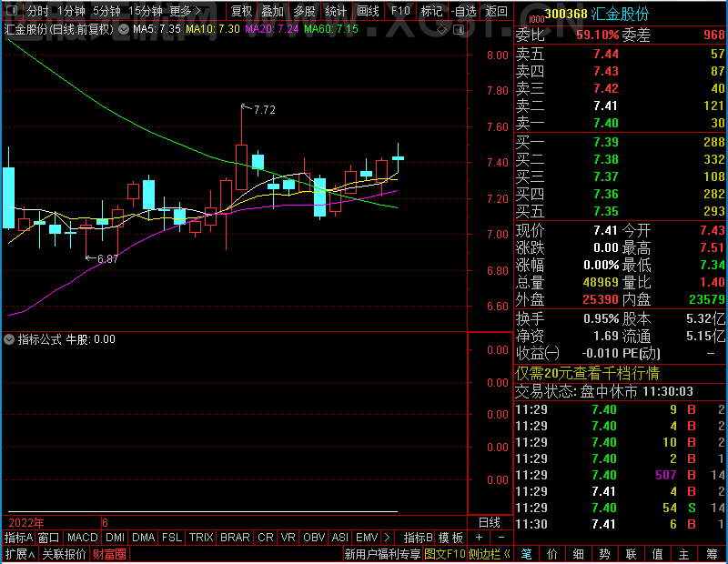Image resolution: width=728 pixels, height=564 pixels.
Task: Select the 主 main-funds tab
Action: point(684,554)
